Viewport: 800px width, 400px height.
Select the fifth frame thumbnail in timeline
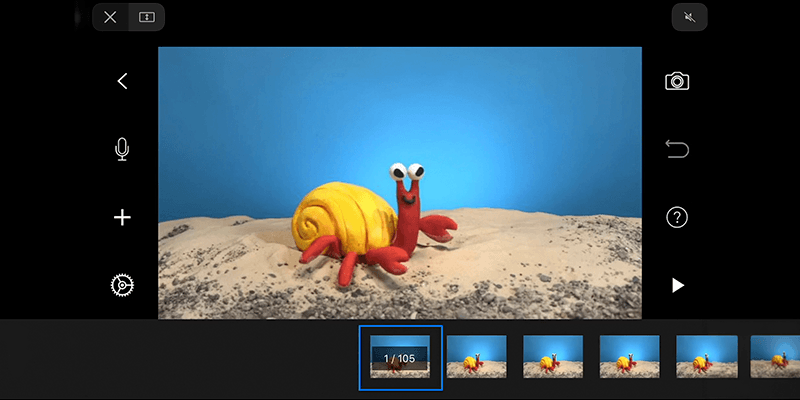(x=707, y=357)
